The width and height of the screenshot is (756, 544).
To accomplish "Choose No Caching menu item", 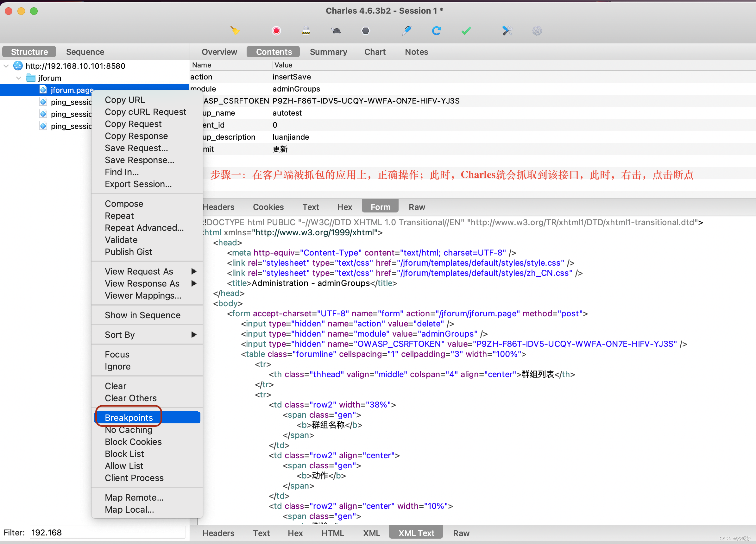I will 147,430.
